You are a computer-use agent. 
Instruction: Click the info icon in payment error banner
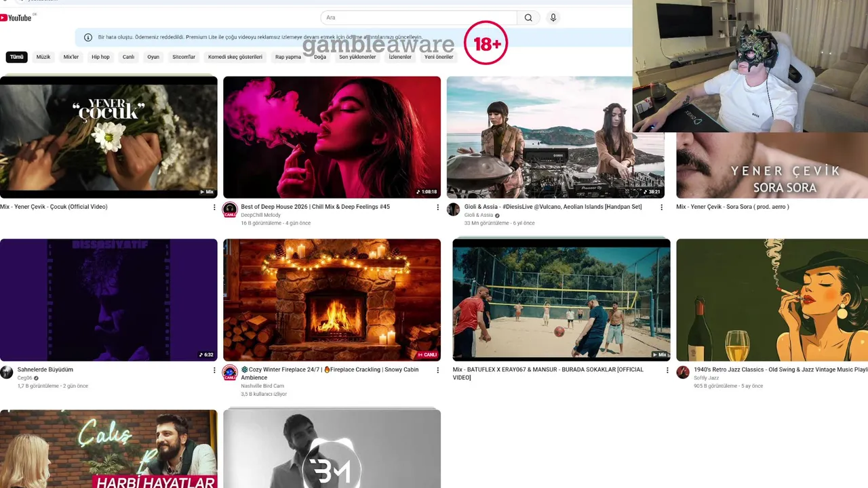(88, 37)
